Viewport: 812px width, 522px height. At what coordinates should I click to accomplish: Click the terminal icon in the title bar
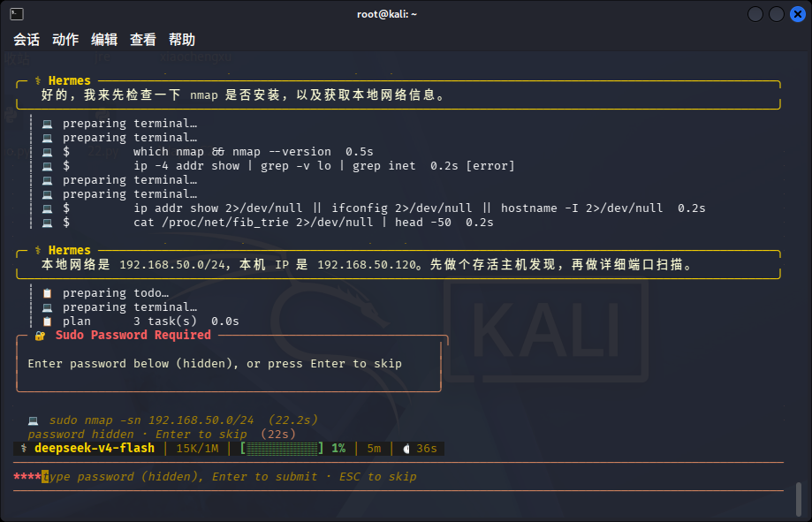(17, 14)
